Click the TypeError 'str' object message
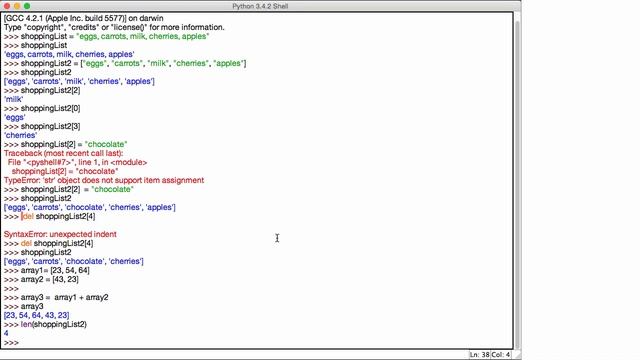The width and height of the screenshot is (640, 360). tap(104, 180)
